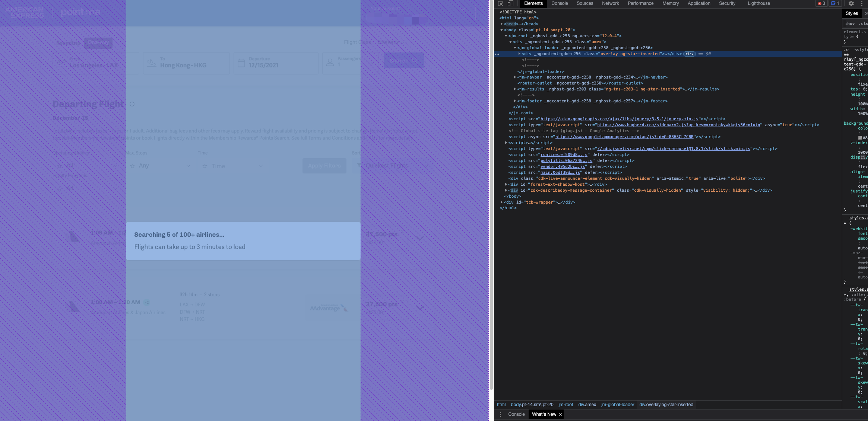Click the red errors count badge
Image resolution: width=868 pixels, height=421 pixels.
pos(821,3)
